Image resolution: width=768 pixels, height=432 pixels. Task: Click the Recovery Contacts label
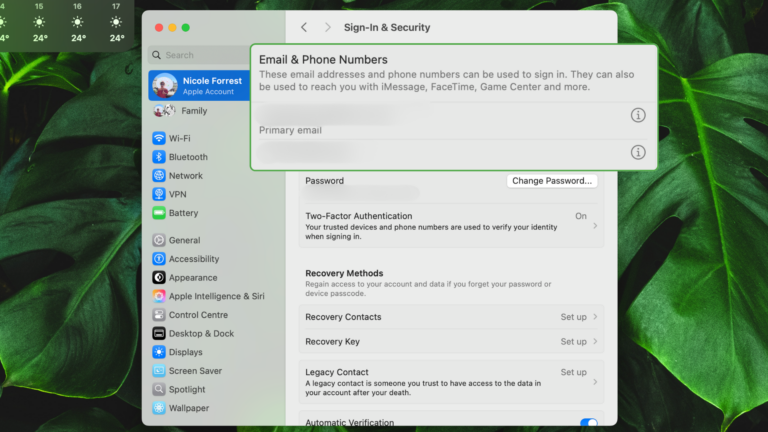point(343,317)
